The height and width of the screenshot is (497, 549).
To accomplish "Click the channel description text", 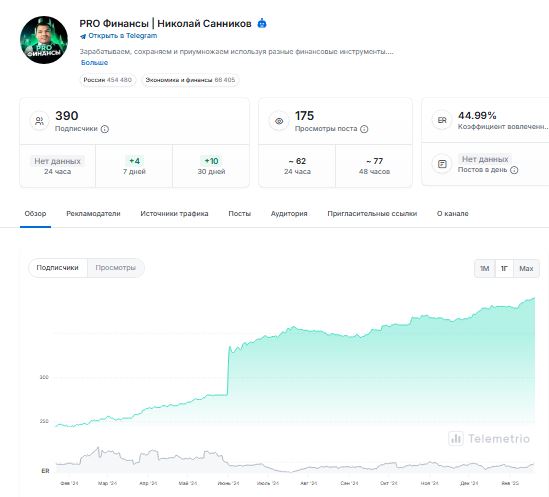I will coord(237,51).
